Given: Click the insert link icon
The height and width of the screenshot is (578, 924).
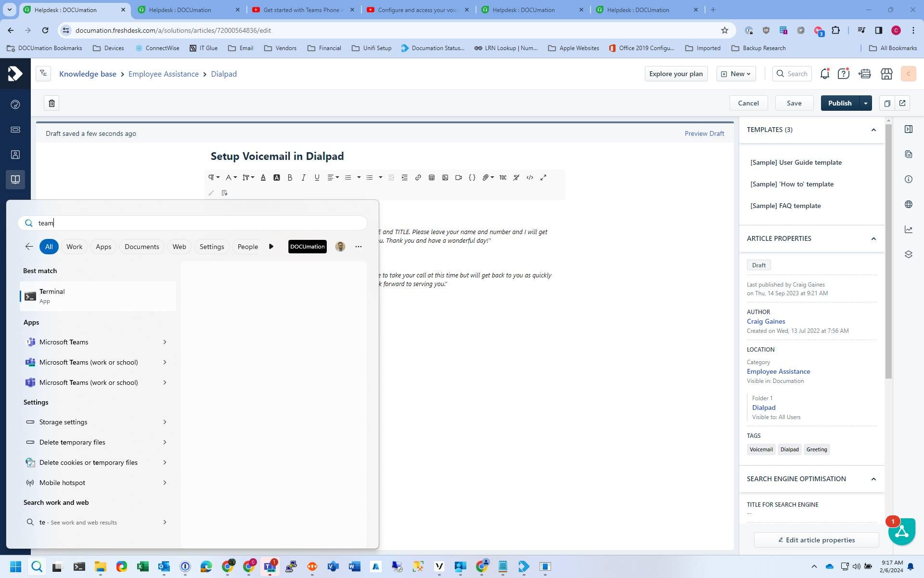Looking at the screenshot, I should tap(418, 178).
